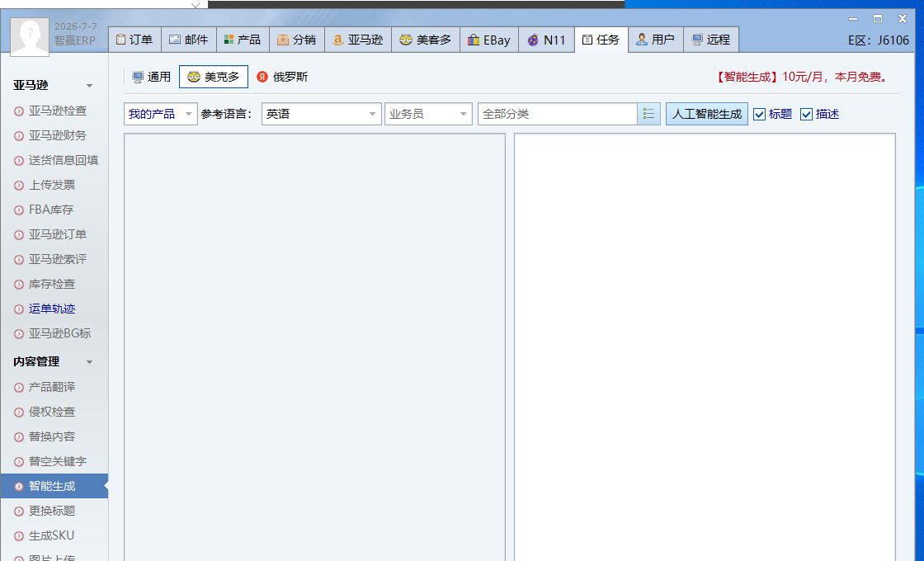Image resolution: width=924 pixels, height=561 pixels.
Task: Click the category list icon beside 全部分类
Action: [648, 114]
